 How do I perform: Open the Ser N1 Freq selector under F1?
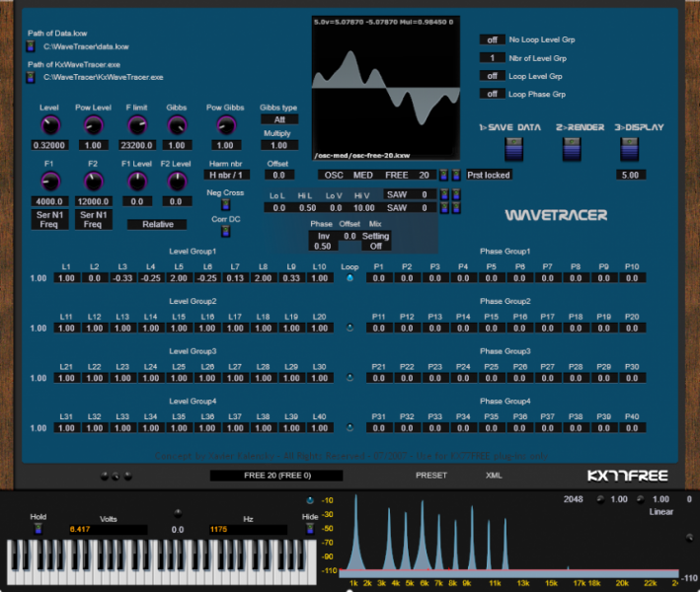click(49, 219)
